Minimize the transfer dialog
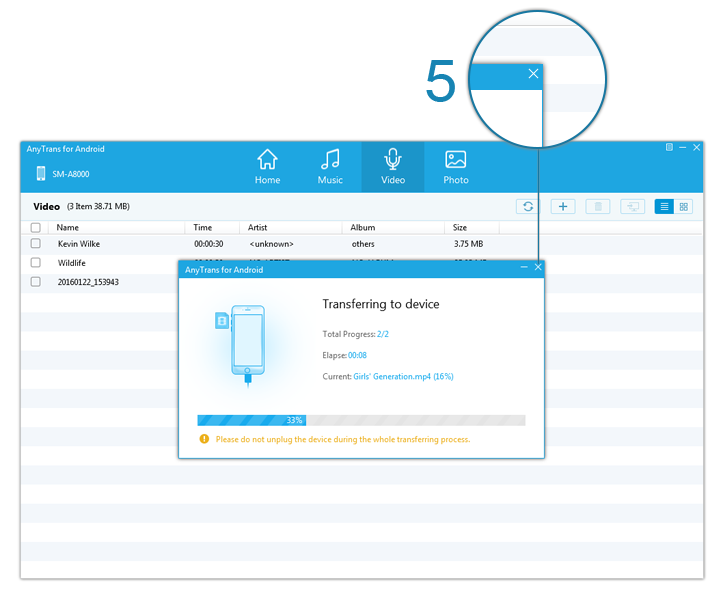The image size is (724, 590). (524, 267)
